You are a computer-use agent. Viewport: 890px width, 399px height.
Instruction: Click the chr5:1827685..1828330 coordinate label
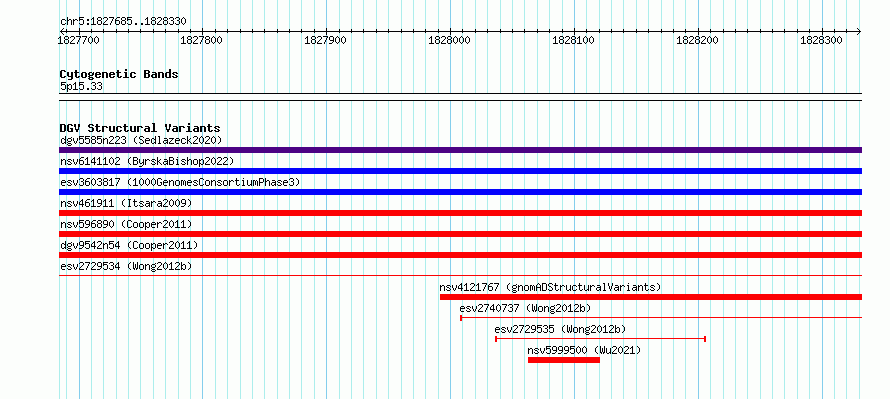[123, 22]
